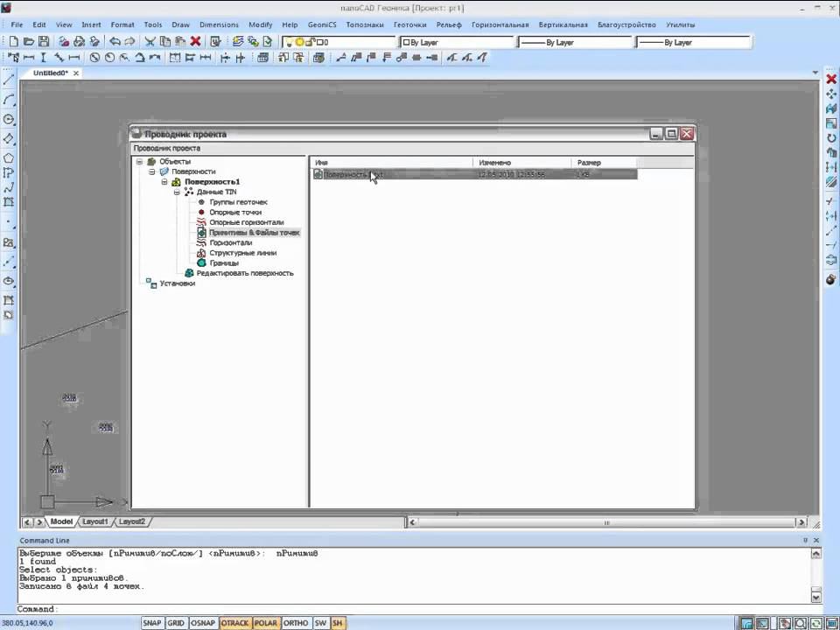Screen dimensions: 840x630
Task: Click the Undo arrow icon
Action: click(115, 41)
